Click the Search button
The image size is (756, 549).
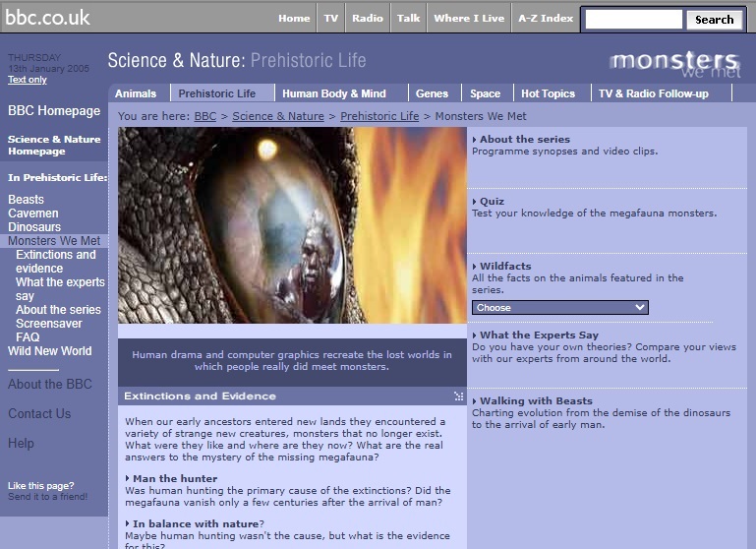coord(714,20)
